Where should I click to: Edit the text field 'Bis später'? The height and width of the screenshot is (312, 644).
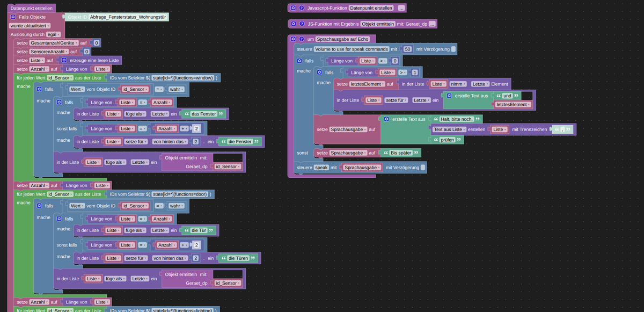[x=400, y=153]
